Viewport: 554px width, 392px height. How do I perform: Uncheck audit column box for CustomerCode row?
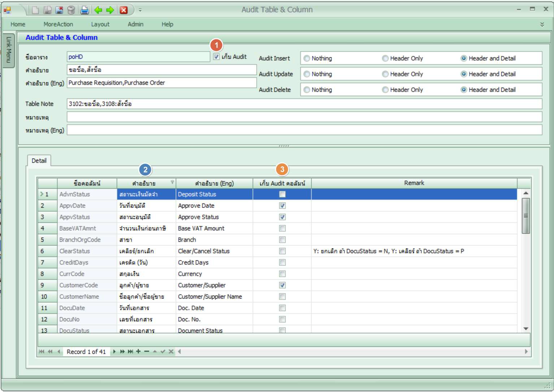click(x=282, y=285)
